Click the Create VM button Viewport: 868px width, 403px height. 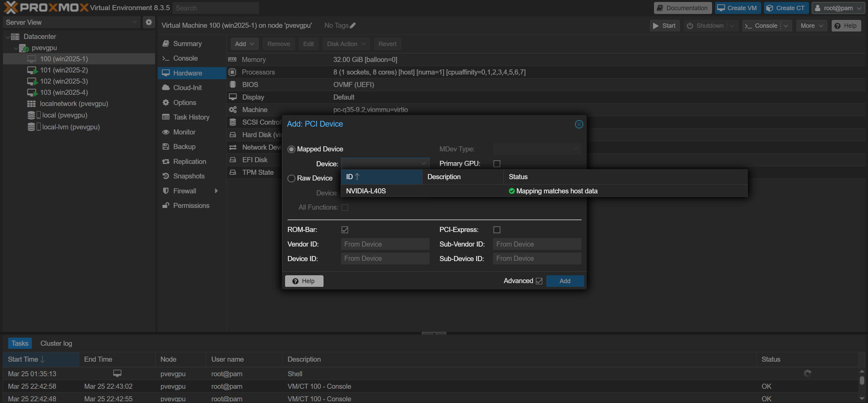738,8
